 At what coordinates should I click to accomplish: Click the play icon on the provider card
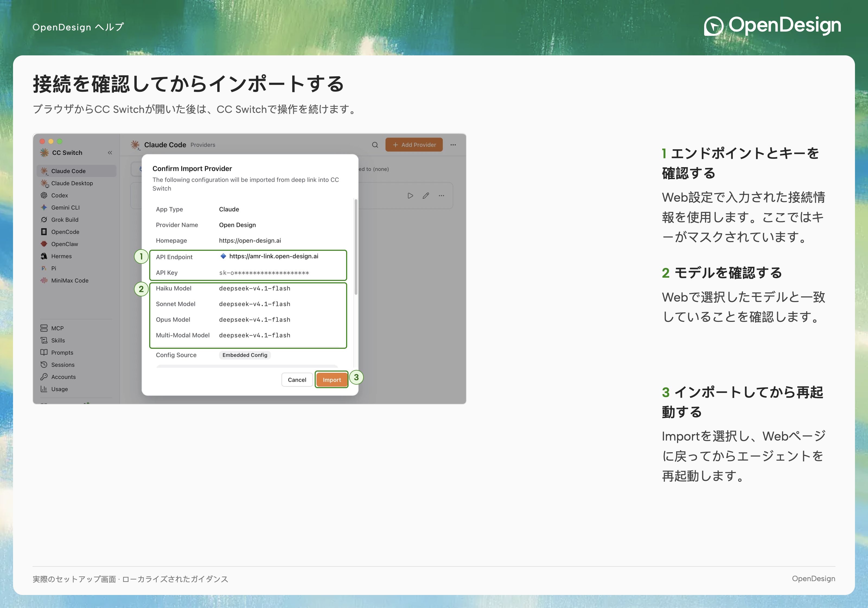pyautogui.click(x=410, y=196)
